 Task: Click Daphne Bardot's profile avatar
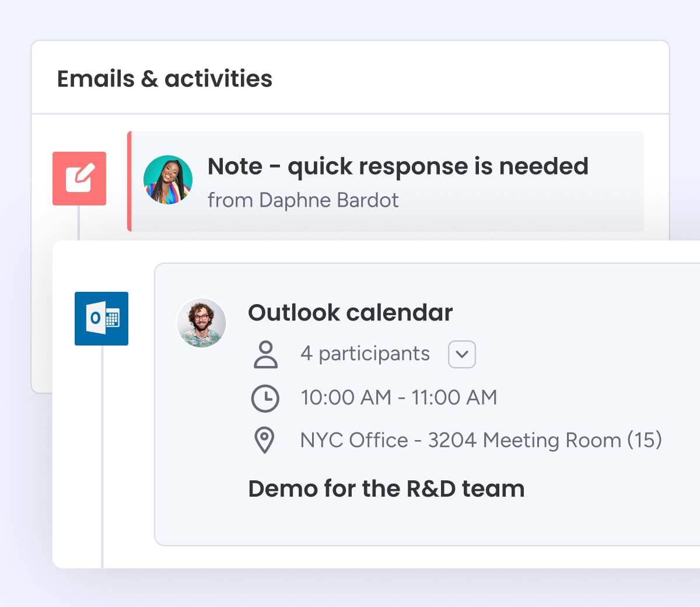pyautogui.click(x=168, y=180)
